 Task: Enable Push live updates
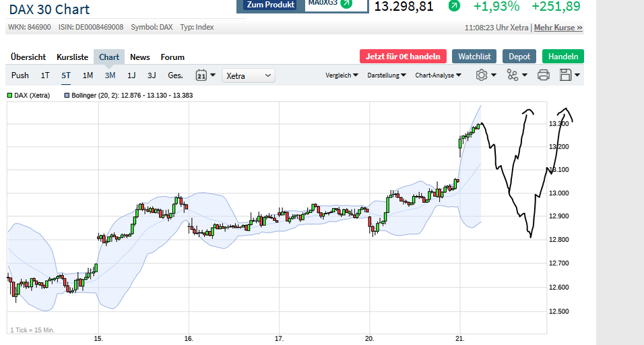[x=20, y=75]
